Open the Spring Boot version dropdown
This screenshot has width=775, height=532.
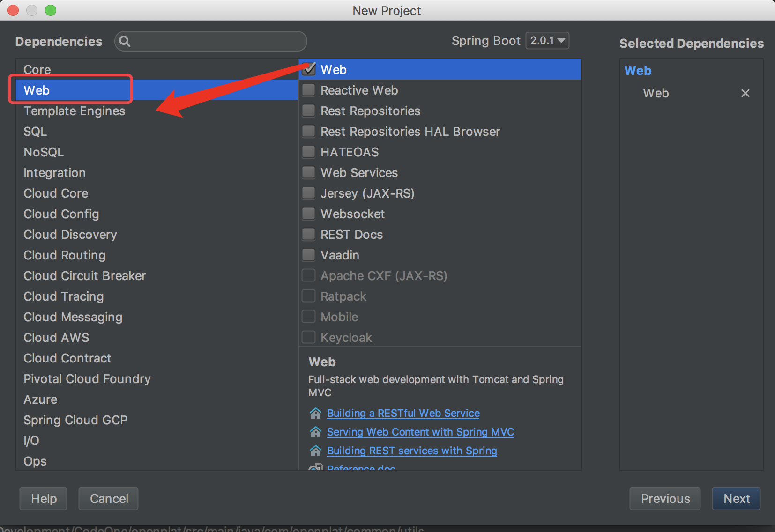tap(547, 41)
